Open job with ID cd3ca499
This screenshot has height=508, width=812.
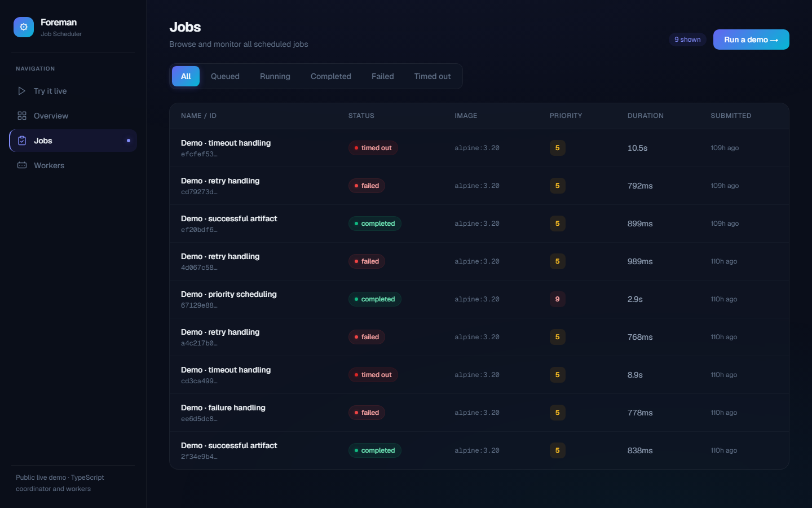point(479,375)
